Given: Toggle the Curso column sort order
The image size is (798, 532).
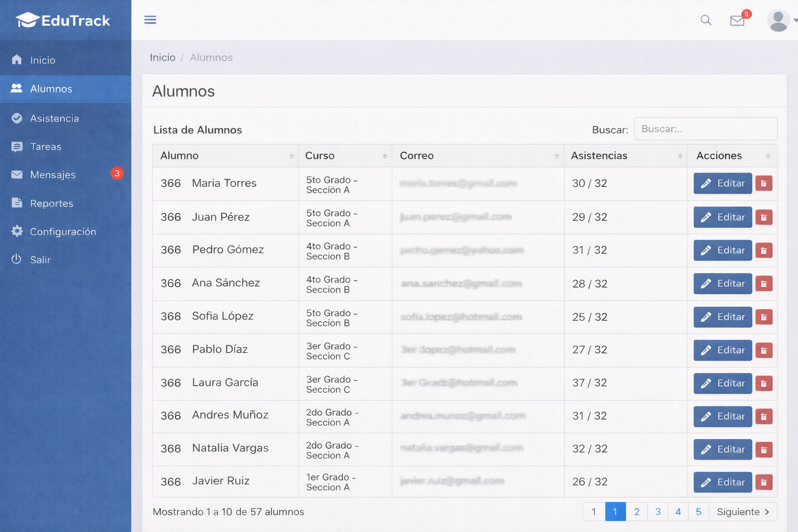Looking at the screenshot, I should [x=385, y=155].
